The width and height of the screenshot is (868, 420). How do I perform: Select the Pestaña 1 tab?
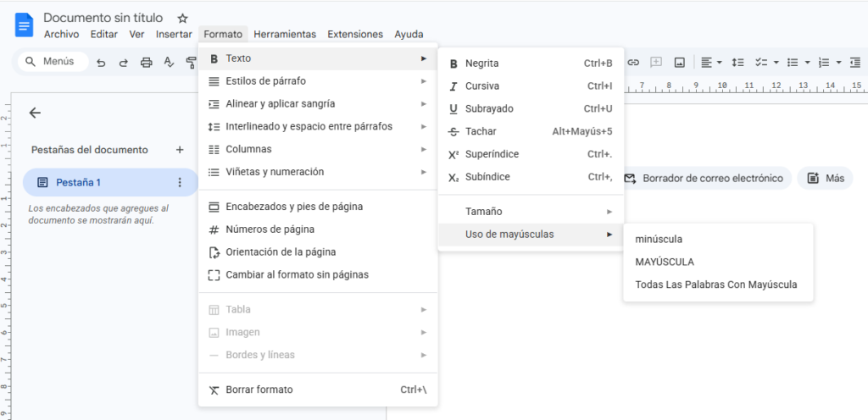point(110,182)
